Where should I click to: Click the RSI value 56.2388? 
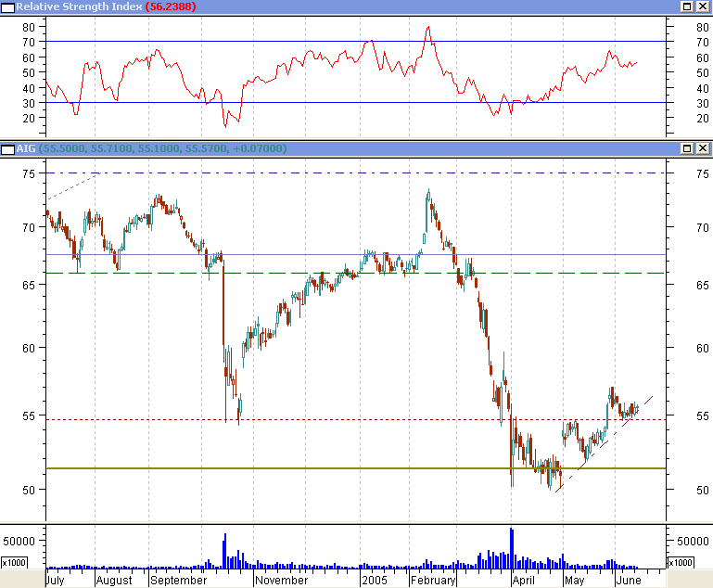coord(171,6)
